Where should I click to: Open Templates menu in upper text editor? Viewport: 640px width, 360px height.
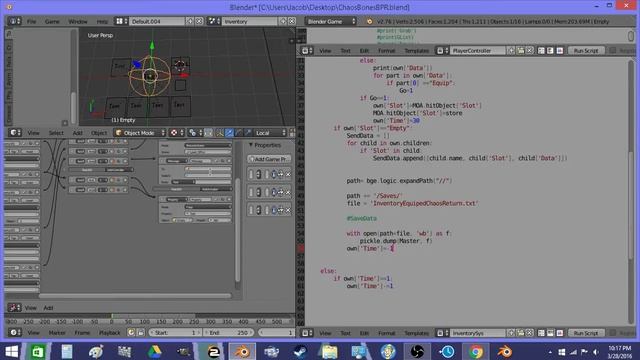pos(416,51)
